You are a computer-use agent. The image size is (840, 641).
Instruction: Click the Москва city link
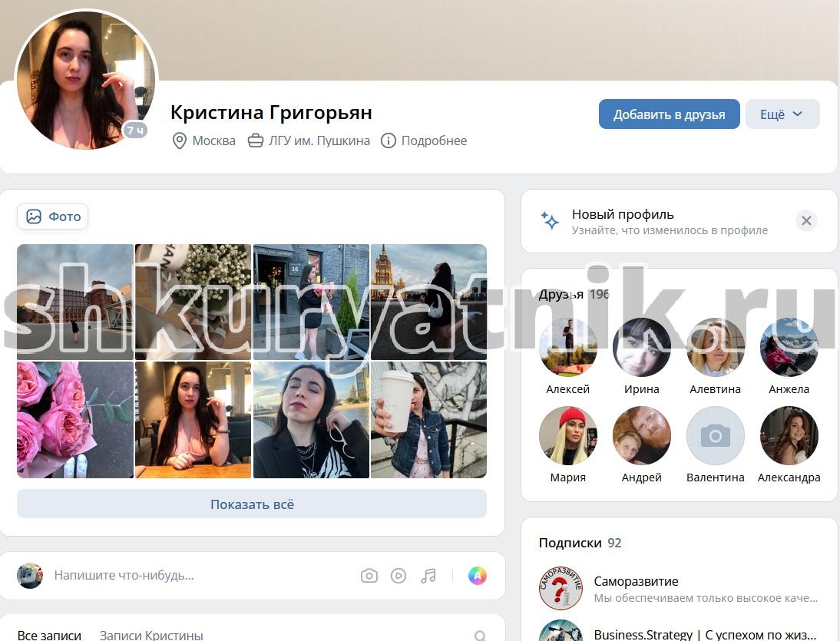(213, 140)
